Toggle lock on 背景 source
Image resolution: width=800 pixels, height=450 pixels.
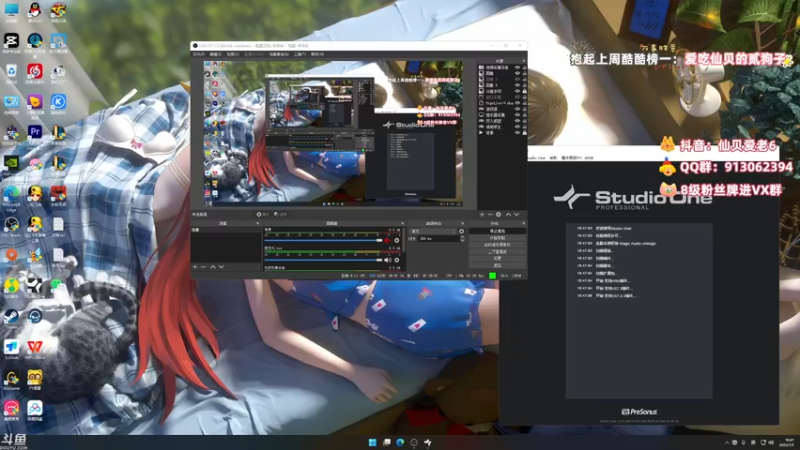(x=524, y=133)
